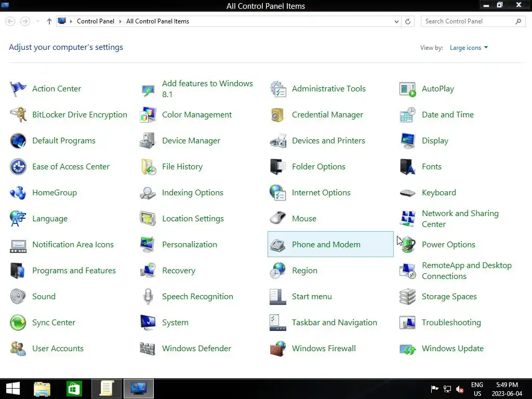Open Network and Sharing Center link
532x399 pixels.
(460, 219)
